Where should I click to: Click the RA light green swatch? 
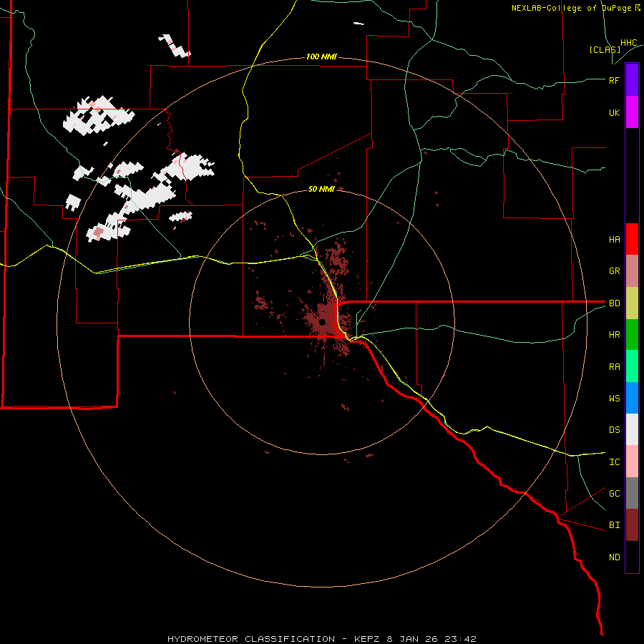click(x=632, y=366)
